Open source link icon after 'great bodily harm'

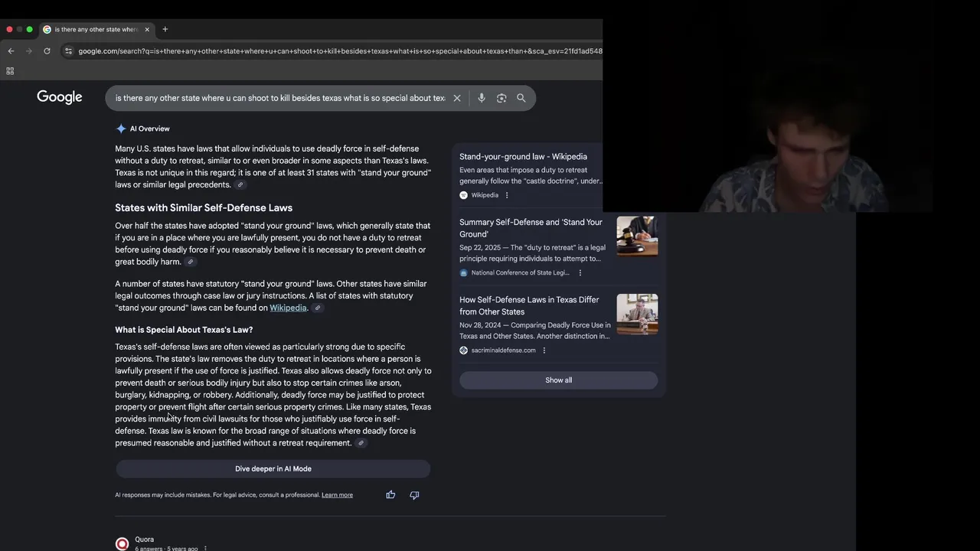[191, 262]
